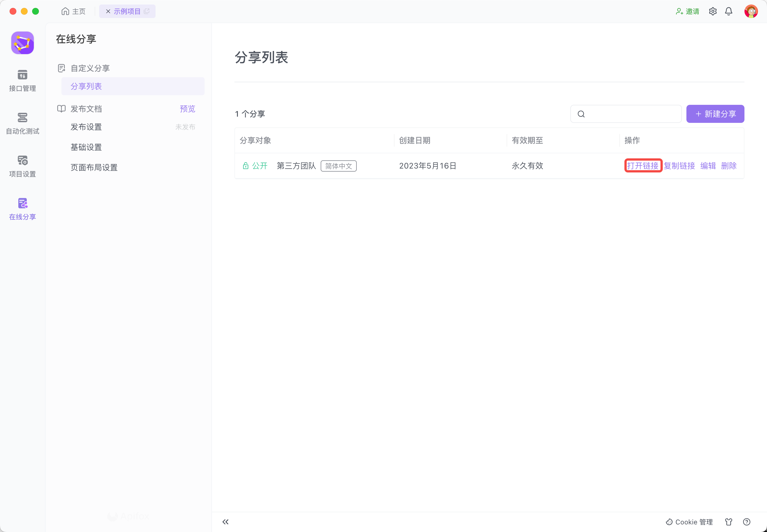767x532 pixels.
Task: Open 基础设置 menu item
Action: [x=86, y=147]
